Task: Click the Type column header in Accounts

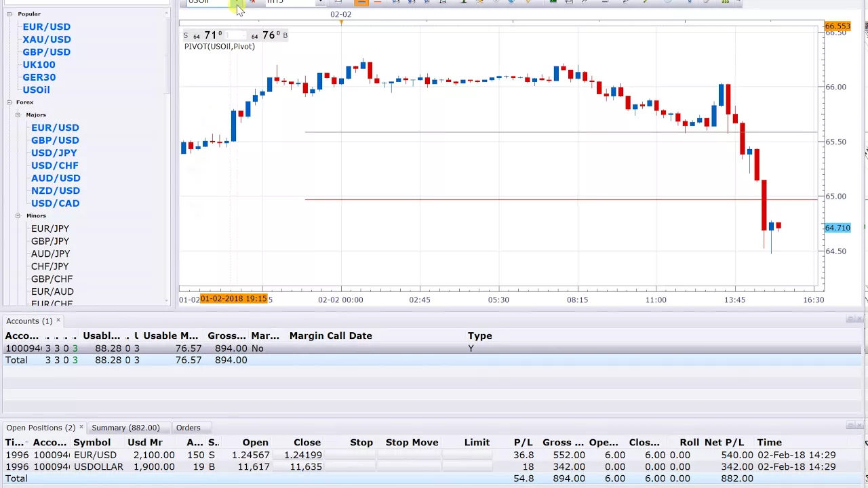Action: tap(480, 336)
